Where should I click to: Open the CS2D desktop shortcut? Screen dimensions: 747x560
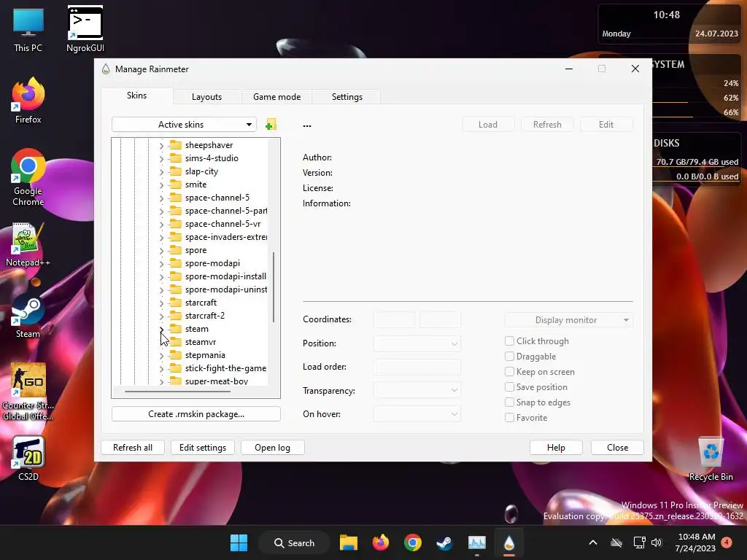click(28, 459)
